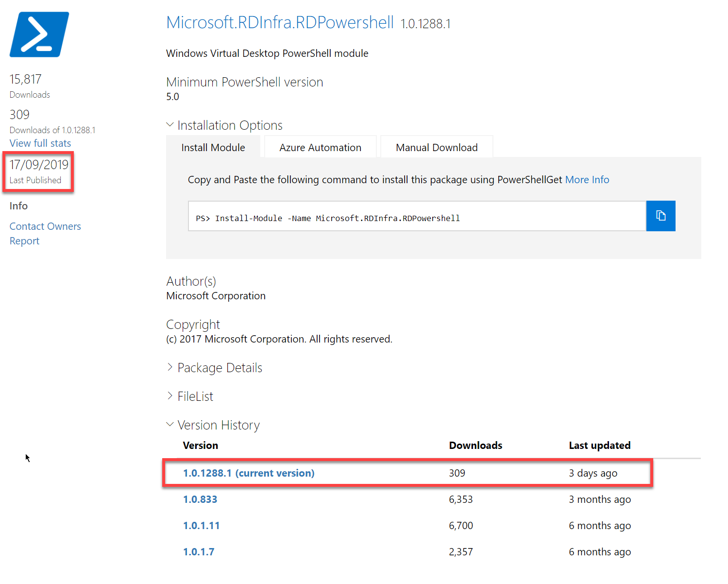Click the 'Downloads of 1.0.1288.1' label
This screenshot has height=584, width=728.
pos(52,130)
